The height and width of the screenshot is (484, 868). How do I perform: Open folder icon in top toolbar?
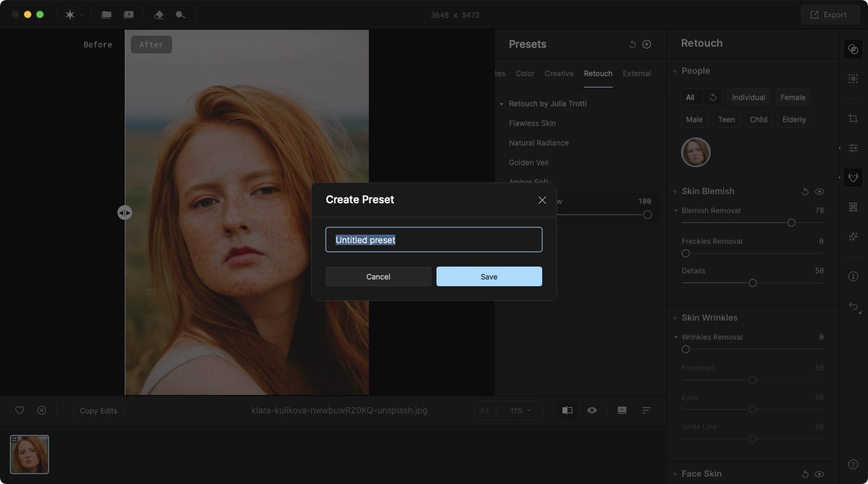(x=106, y=15)
